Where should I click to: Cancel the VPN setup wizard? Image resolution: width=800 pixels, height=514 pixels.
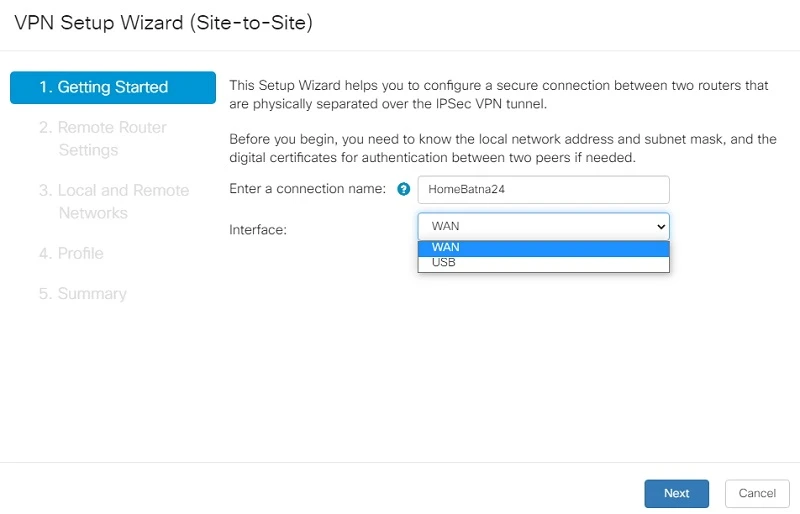(x=757, y=493)
